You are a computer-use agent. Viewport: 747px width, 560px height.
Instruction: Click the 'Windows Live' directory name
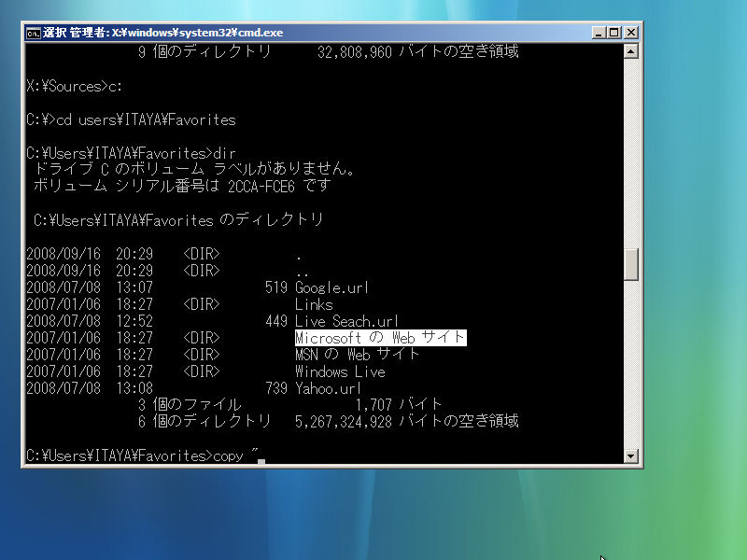tap(340, 371)
